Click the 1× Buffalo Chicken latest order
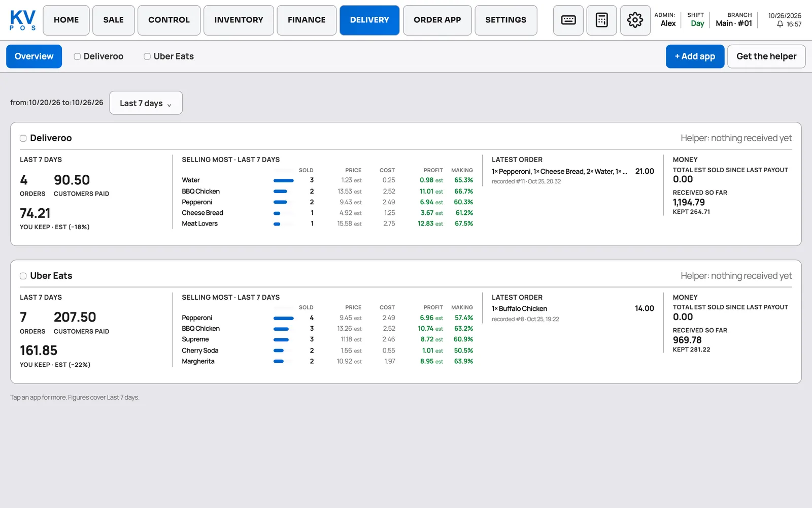This screenshot has width=812, height=508. [520, 309]
